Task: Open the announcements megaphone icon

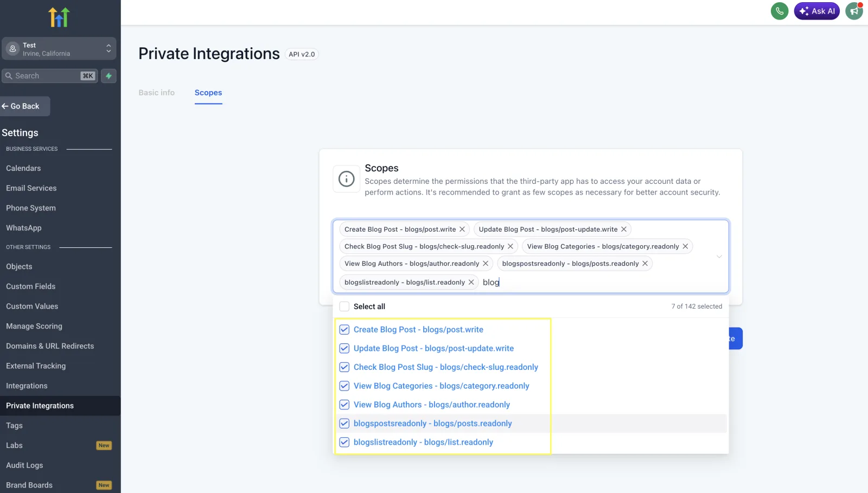Action: tap(854, 11)
